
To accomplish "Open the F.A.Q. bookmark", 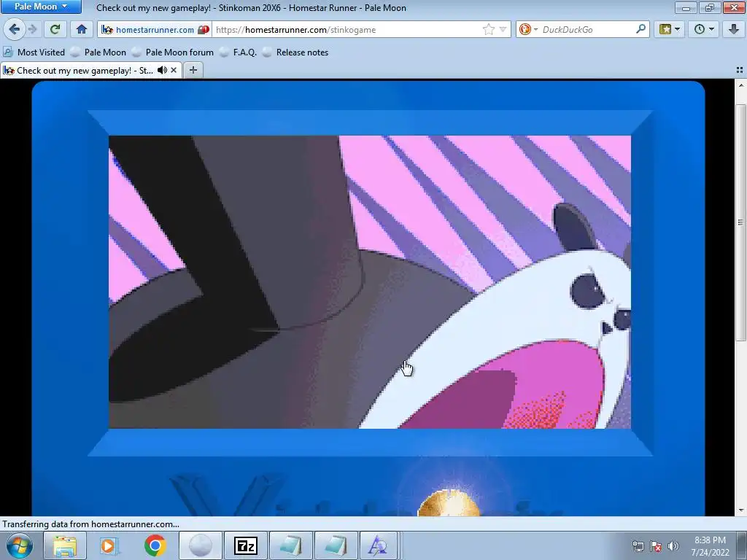I will 239,52.
